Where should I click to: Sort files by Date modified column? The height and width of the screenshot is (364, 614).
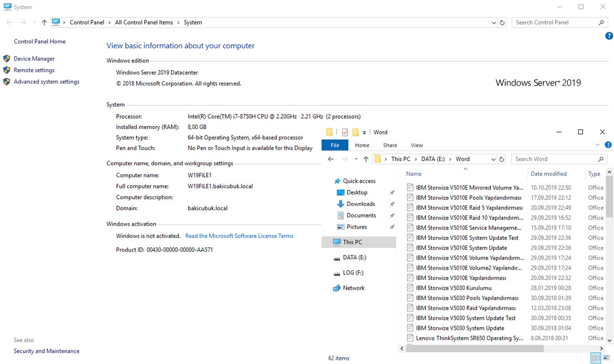click(549, 173)
